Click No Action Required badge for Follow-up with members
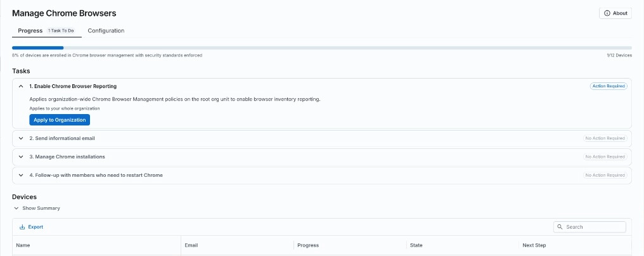This screenshot has height=256, width=644. (x=605, y=175)
